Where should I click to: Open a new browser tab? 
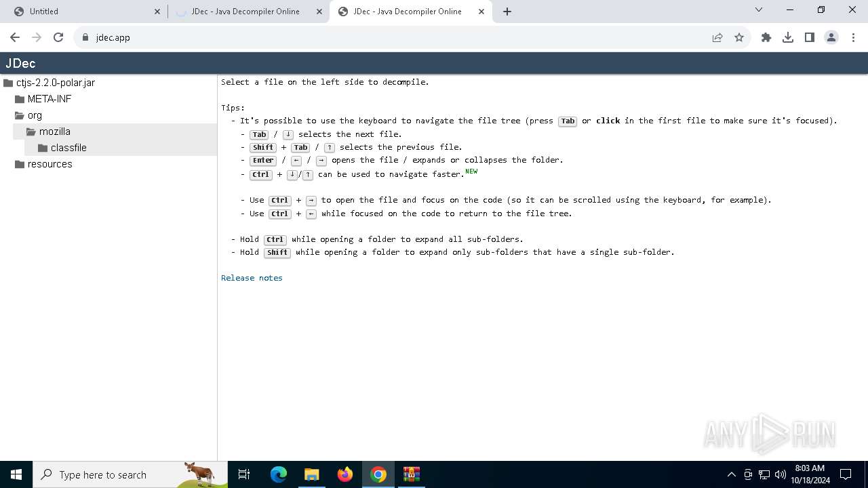click(x=507, y=12)
